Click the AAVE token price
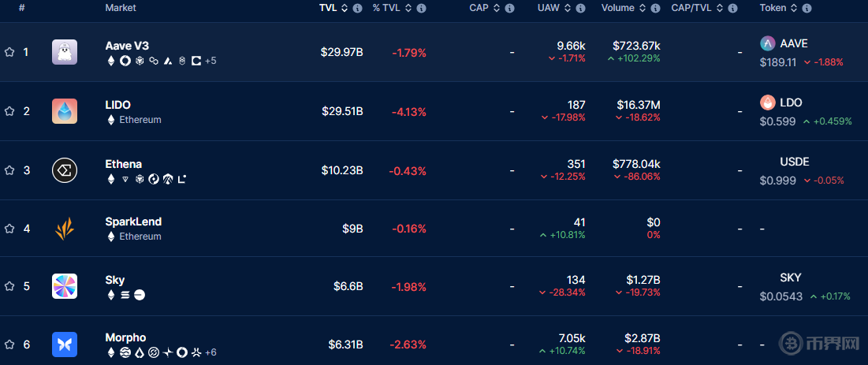Screen dimensions: 868x365 (x=778, y=62)
